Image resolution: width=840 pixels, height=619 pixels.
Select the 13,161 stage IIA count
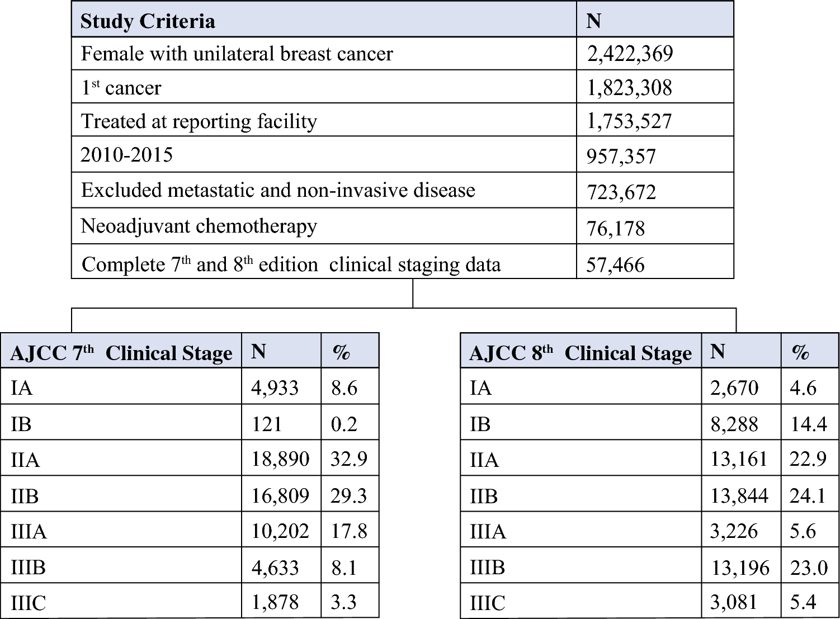click(x=738, y=459)
